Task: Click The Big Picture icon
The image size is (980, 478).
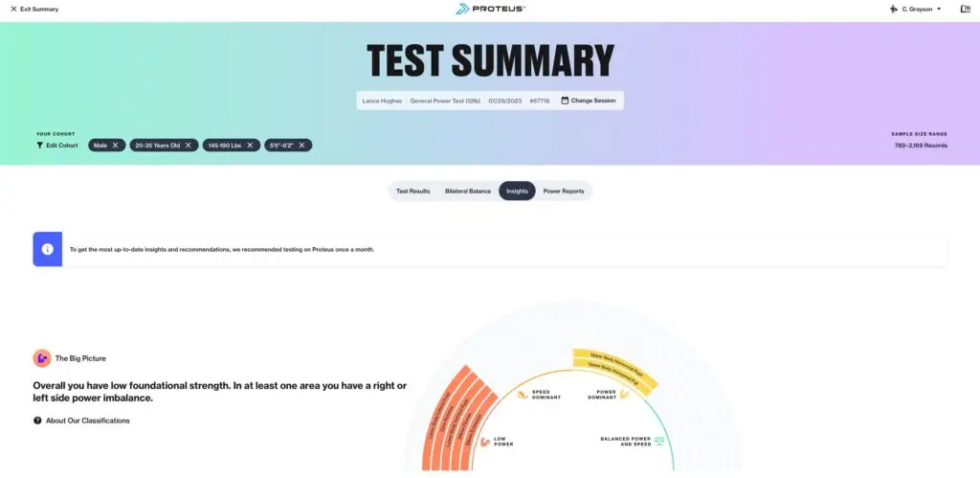Action: pyautogui.click(x=42, y=358)
